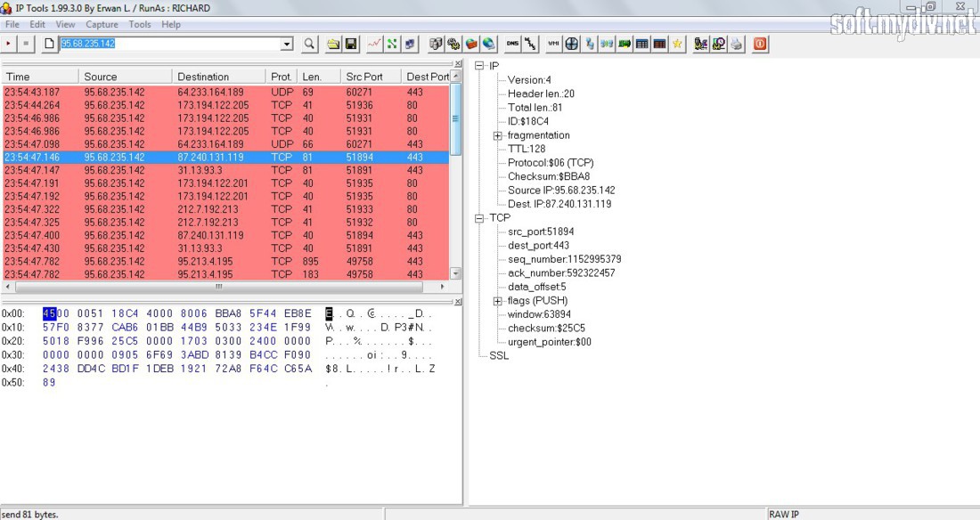The image size is (980, 520).
Task: Select the packet to 31.13.93.3 at 23:54:47.147
Action: [225, 170]
